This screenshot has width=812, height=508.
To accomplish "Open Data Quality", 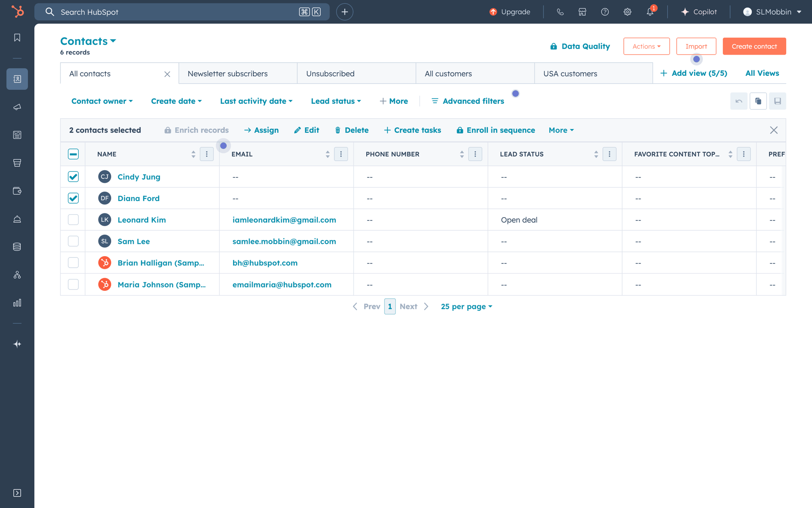I will click(580, 46).
